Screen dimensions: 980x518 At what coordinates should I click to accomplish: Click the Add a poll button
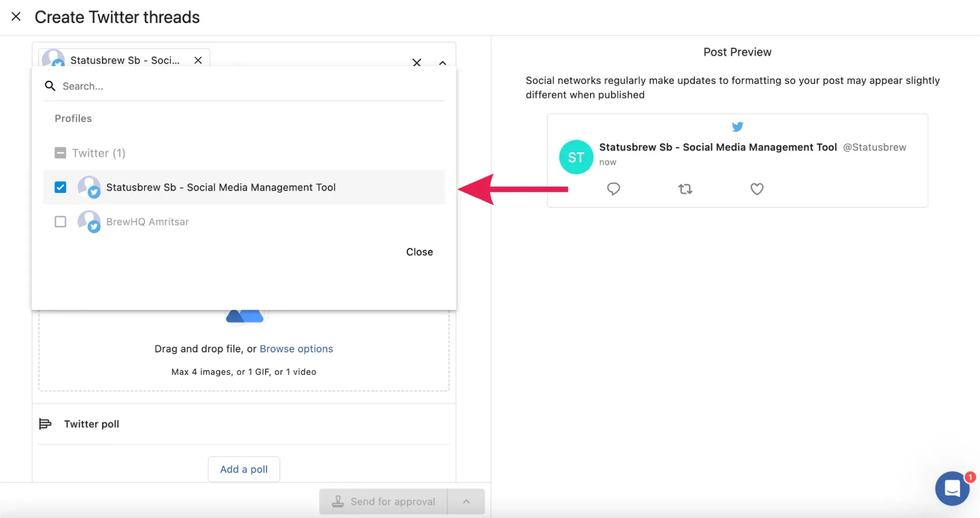[x=244, y=469]
